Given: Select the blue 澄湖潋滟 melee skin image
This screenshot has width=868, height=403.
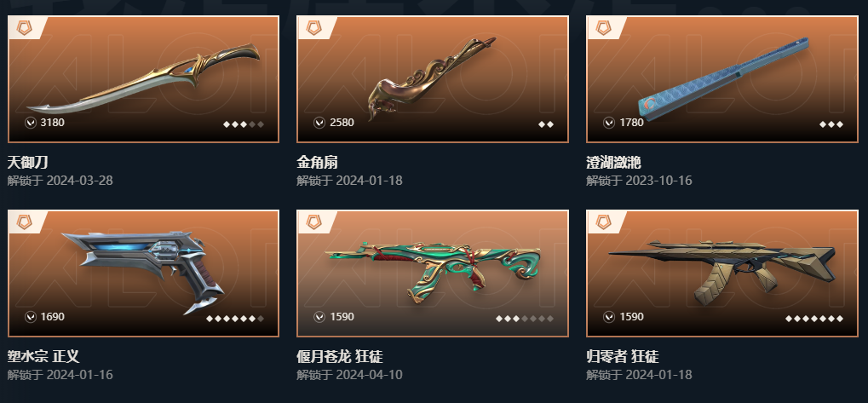Looking at the screenshot, I should click(x=722, y=79).
